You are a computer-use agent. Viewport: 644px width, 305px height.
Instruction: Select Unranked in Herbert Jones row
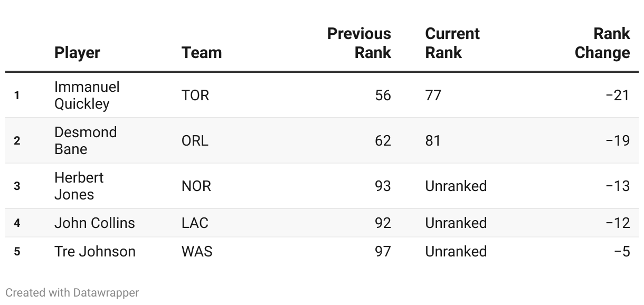tap(456, 186)
